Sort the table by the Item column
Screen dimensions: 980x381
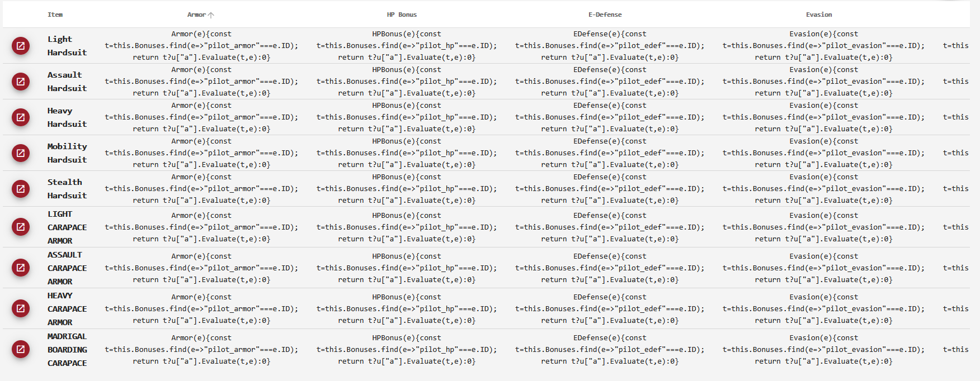[55, 15]
